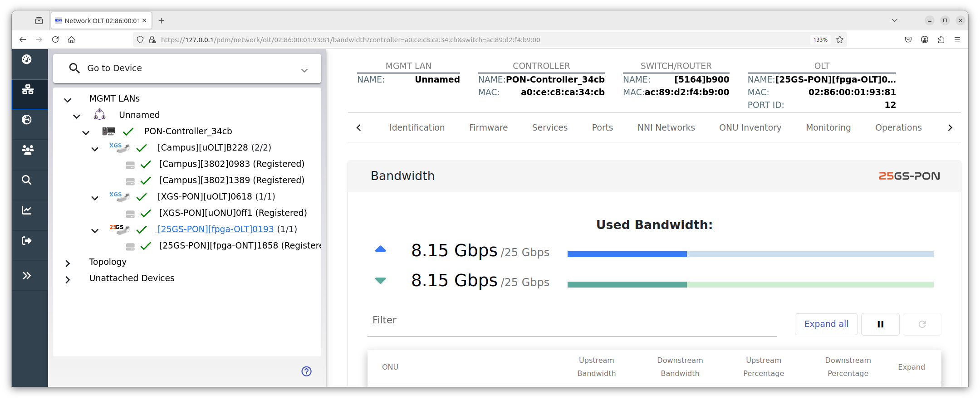The width and height of the screenshot is (980, 400).
Task: Open the Go to Device dropdown
Action: click(187, 68)
